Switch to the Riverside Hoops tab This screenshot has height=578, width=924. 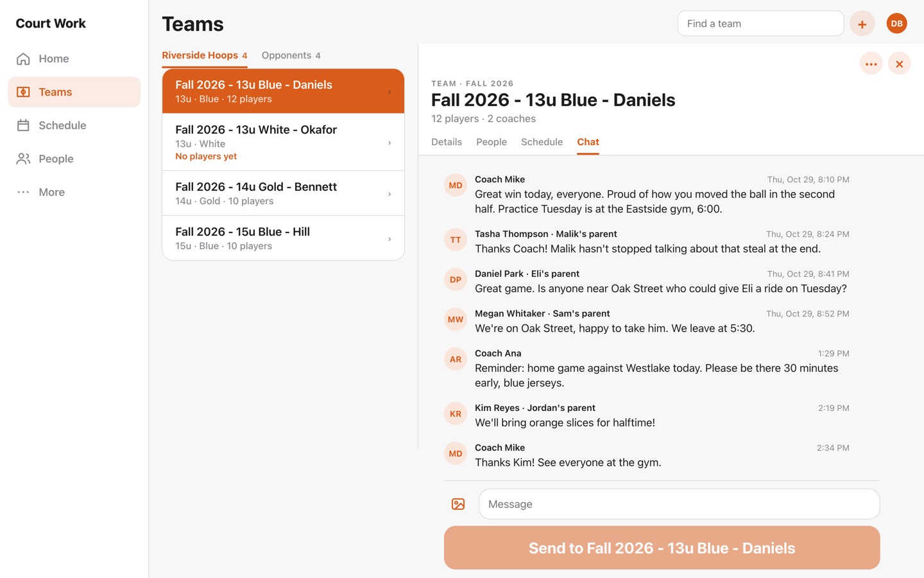[205, 56]
